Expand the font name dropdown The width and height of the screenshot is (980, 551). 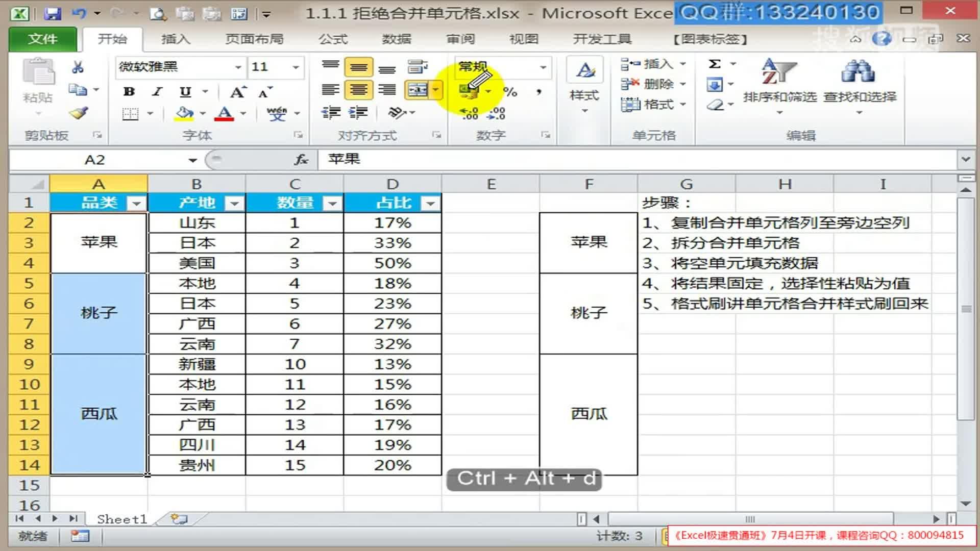point(238,67)
